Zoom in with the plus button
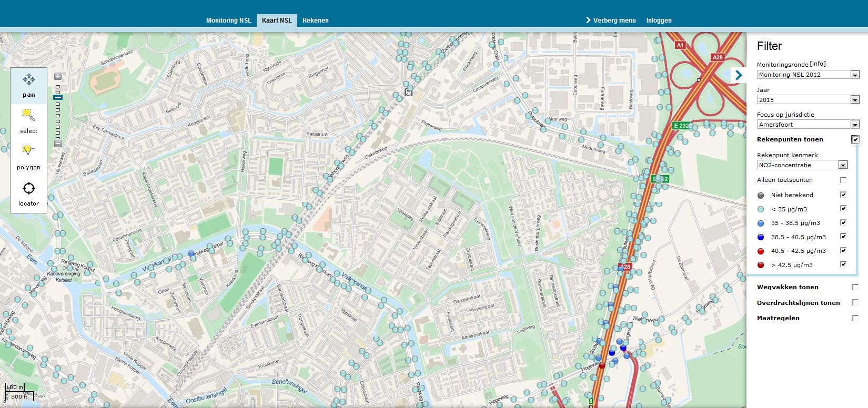The width and height of the screenshot is (868, 408). point(58,77)
